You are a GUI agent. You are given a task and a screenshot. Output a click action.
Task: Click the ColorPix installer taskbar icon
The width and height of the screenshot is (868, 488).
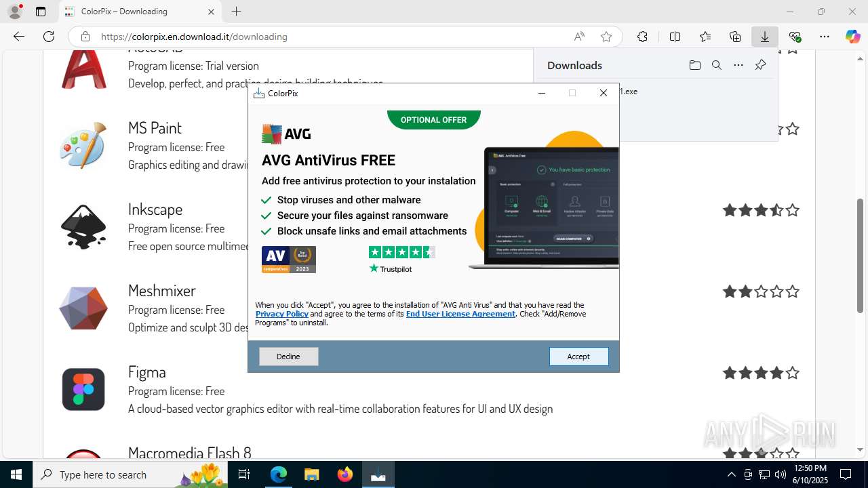point(378,474)
